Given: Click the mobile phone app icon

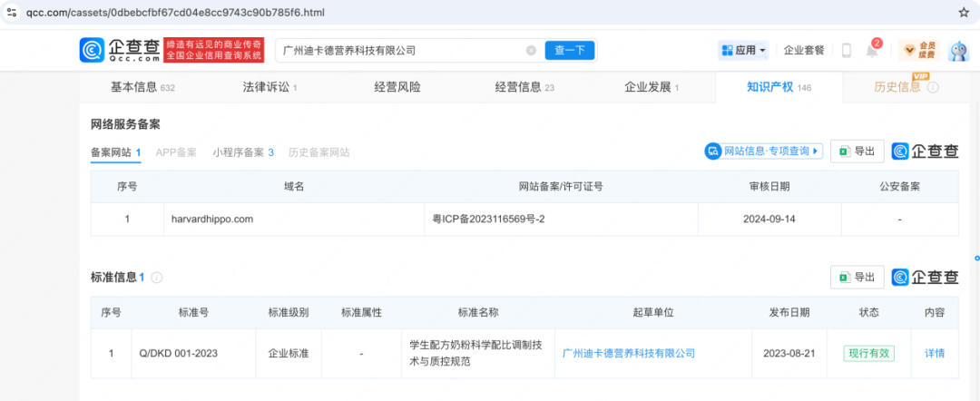Looking at the screenshot, I should [x=846, y=51].
